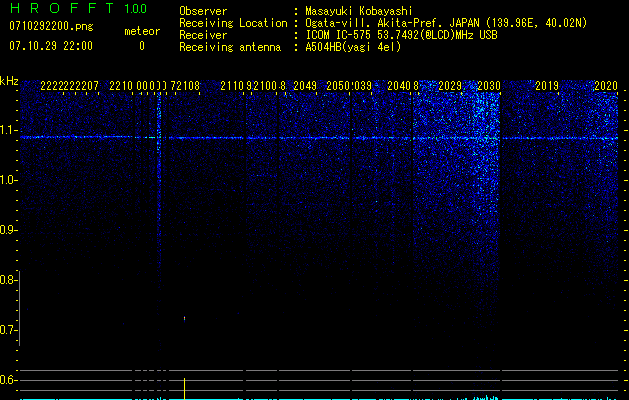
Task: Select the file name 0710292200.png
Action: (51, 26)
